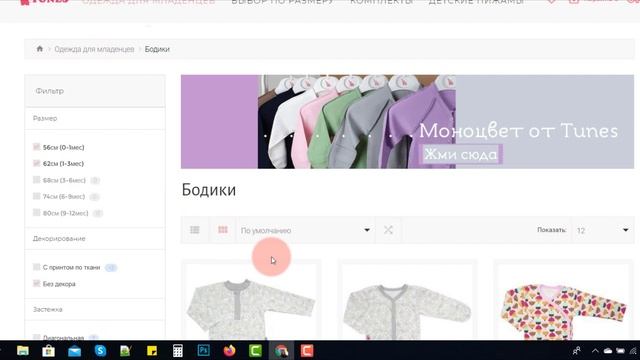The image size is (640, 360).
Task: Open the green Camtasia icon in taskbar
Action: click(256, 351)
